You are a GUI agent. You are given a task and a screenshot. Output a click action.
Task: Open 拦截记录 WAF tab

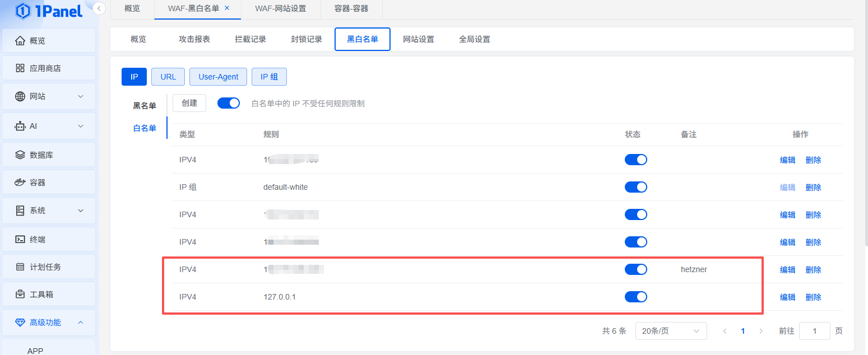250,39
